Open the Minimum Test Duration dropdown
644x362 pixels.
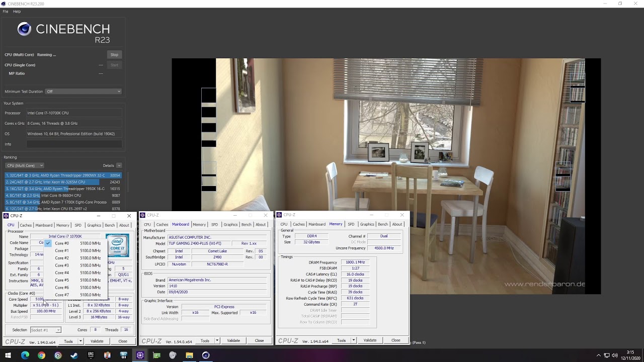click(x=84, y=92)
